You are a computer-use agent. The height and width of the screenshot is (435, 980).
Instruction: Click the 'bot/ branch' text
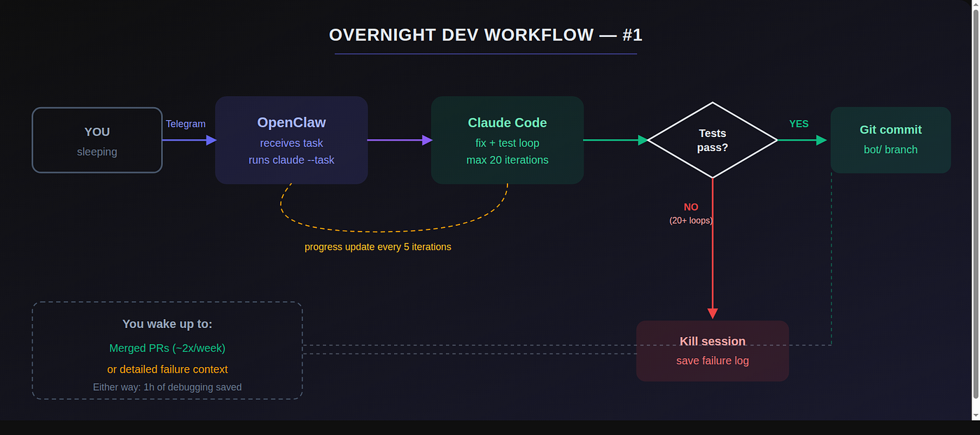point(890,150)
